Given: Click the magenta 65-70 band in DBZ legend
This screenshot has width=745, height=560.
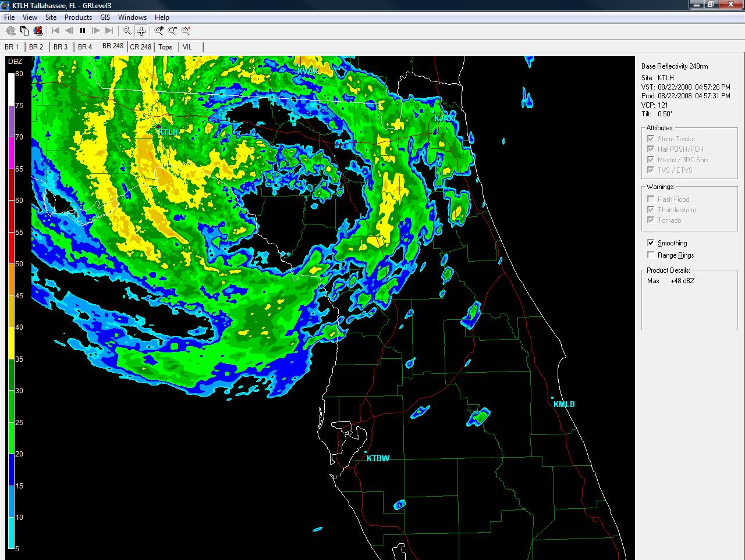Looking at the screenshot, I should coord(11,153).
